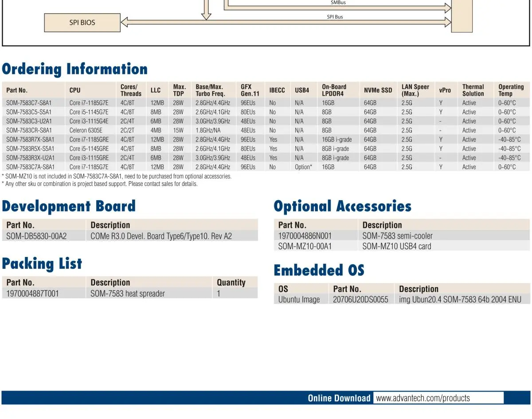Click the 4MB LLC value
The height and width of the screenshot is (419, 532).
pos(156,130)
